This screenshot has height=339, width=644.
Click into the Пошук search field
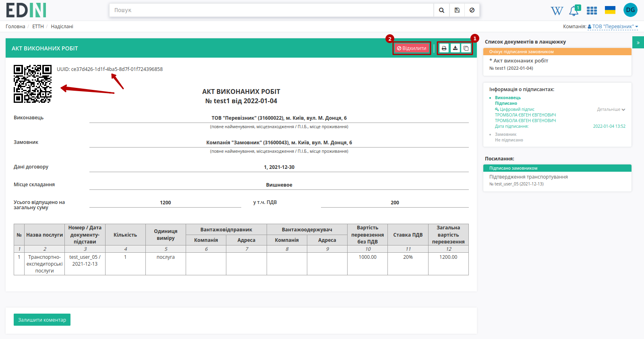coord(271,10)
